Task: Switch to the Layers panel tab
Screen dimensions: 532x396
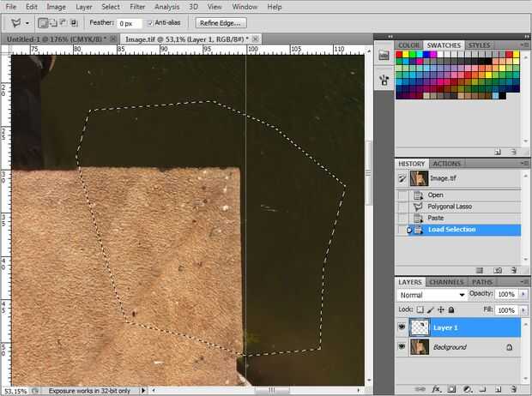Action: [410, 282]
